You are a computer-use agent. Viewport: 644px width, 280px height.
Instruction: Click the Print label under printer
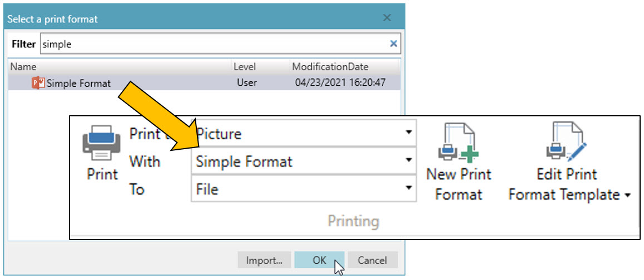click(x=102, y=174)
